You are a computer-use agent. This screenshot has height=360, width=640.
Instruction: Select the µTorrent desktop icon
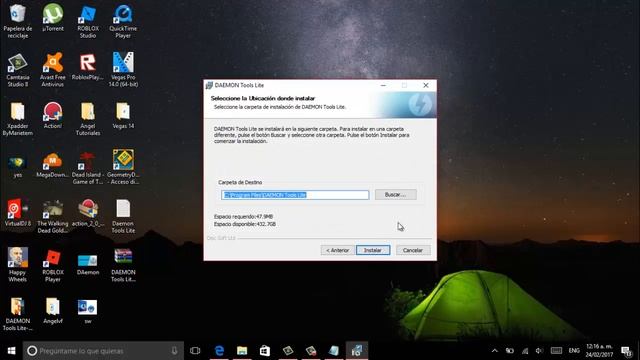tap(53, 18)
